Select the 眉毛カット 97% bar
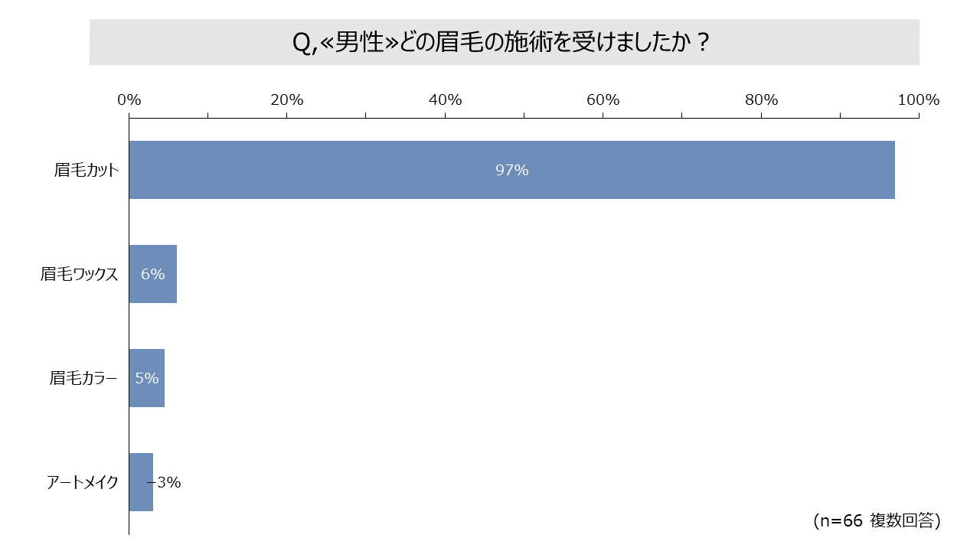Screen dimensions: 980x551 [x=512, y=170]
